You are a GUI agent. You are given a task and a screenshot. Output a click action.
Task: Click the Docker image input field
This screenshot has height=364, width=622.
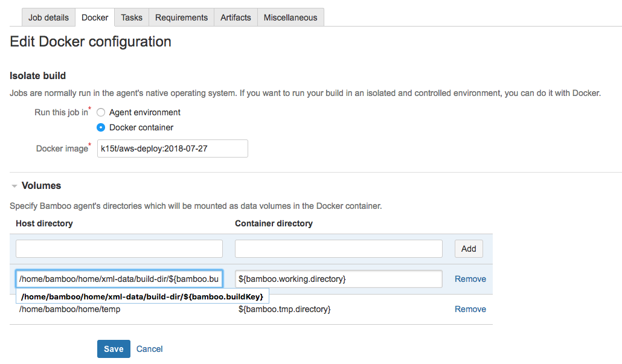tap(172, 148)
